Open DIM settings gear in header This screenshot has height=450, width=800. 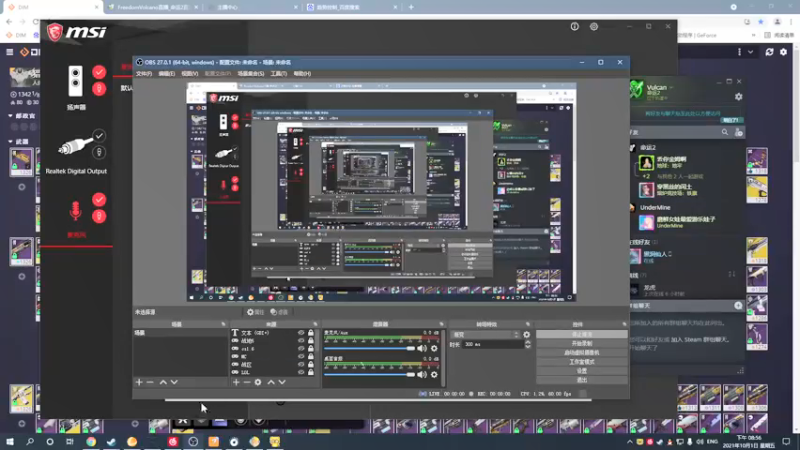click(x=784, y=52)
